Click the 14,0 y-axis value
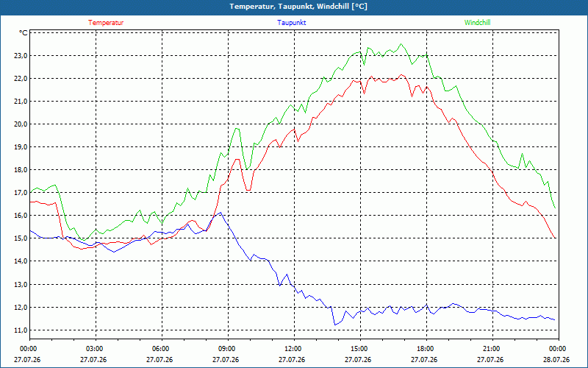Screen dimensions: 588x368 21,261
